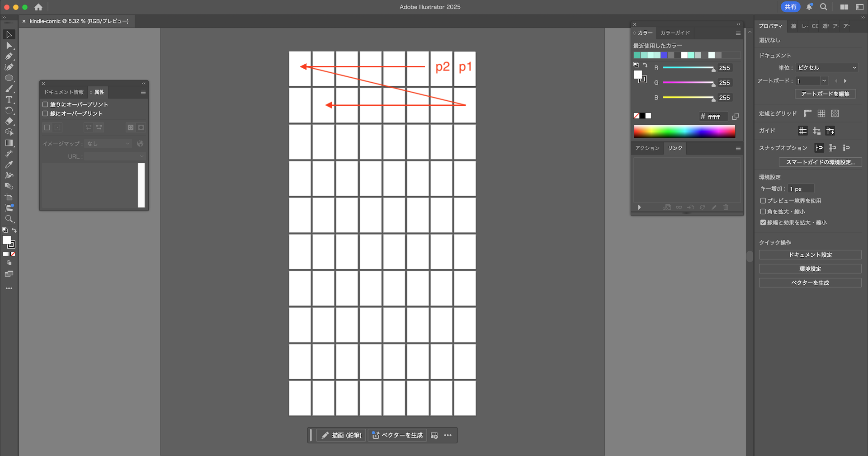Viewport: 868px width, 456px height.
Task: Pick the Ellipse tool
Action: click(x=9, y=78)
